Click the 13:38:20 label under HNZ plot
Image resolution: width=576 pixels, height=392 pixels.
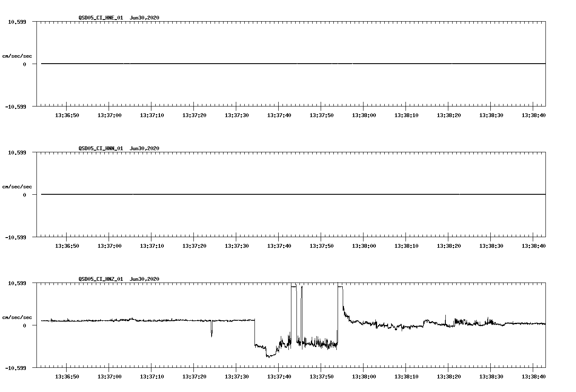pyautogui.click(x=449, y=377)
